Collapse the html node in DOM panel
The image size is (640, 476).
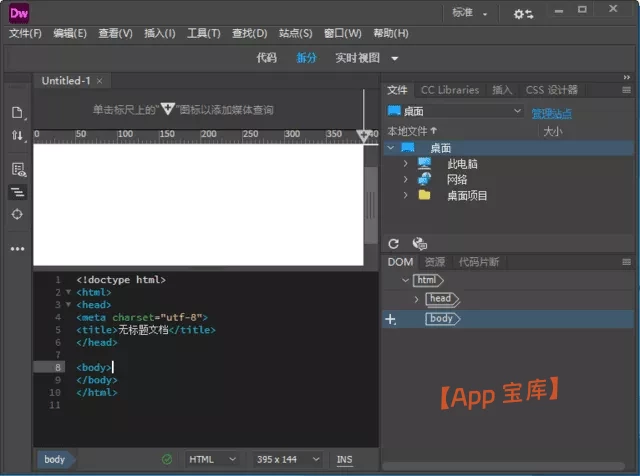point(405,280)
